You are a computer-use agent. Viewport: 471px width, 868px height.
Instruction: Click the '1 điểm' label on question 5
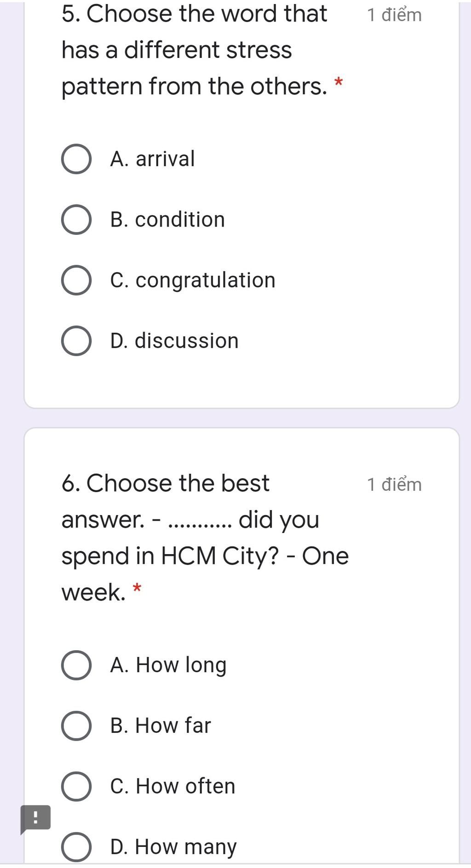pyautogui.click(x=394, y=15)
